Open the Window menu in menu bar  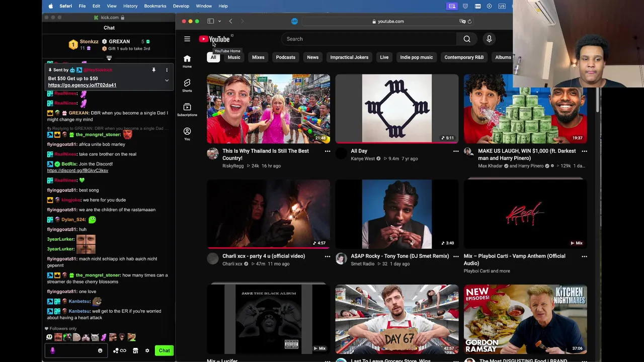click(x=204, y=6)
